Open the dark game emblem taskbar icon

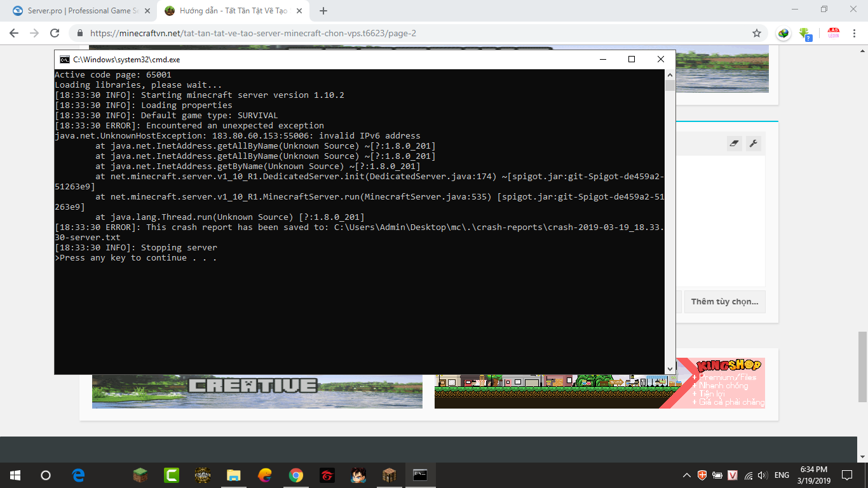click(202, 475)
